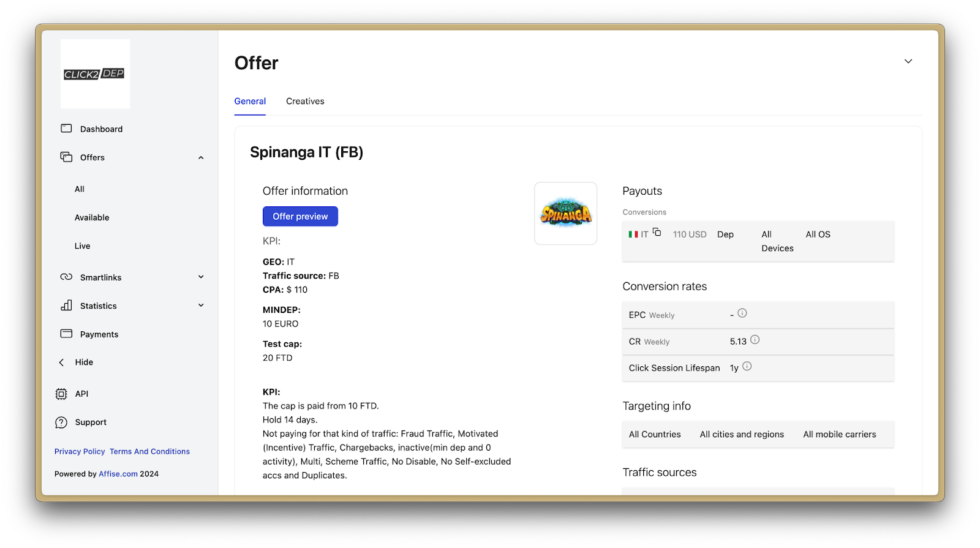Click the 20 FTD test cap value
The width and height of the screenshot is (980, 548).
pos(277,358)
